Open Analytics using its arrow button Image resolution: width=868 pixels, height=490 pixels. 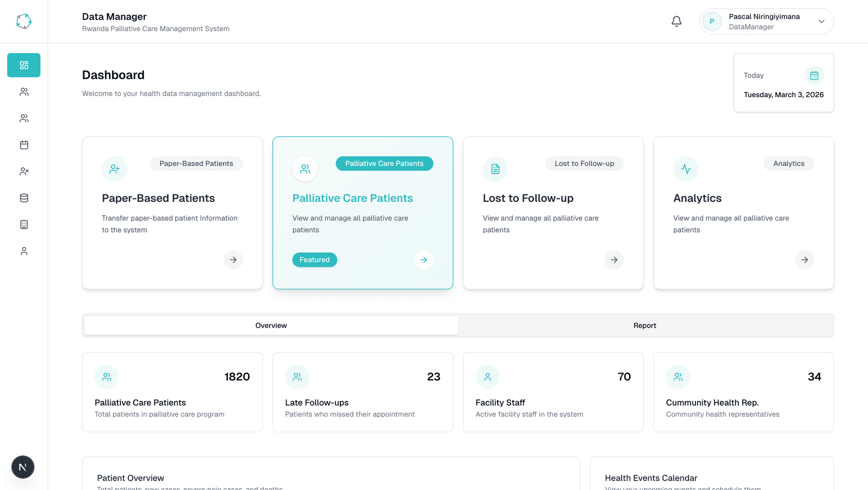coord(804,260)
